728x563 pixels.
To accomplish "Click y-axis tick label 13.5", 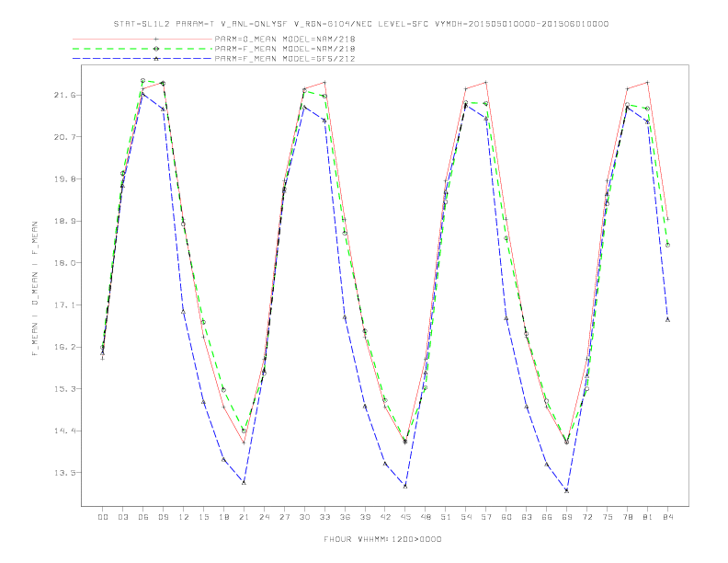I will [x=63, y=473].
